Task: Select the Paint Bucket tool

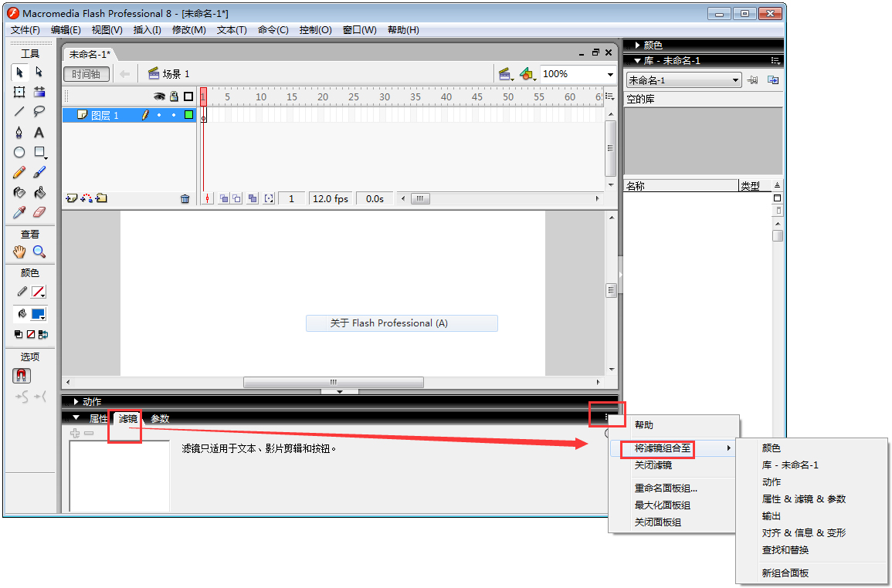Action: (x=39, y=192)
